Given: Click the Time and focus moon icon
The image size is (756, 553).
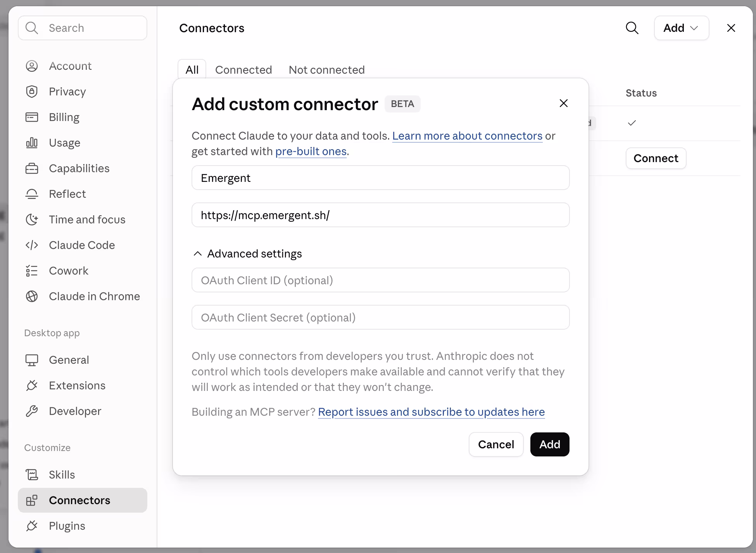Looking at the screenshot, I should tap(32, 219).
